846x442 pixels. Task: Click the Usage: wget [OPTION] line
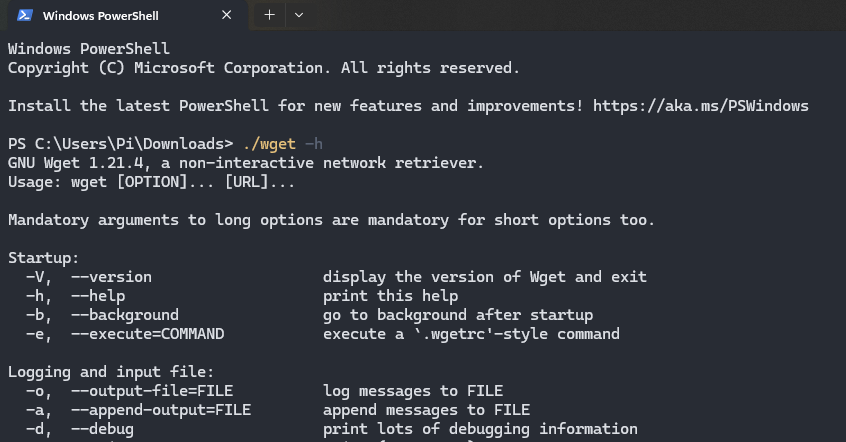[151, 181]
